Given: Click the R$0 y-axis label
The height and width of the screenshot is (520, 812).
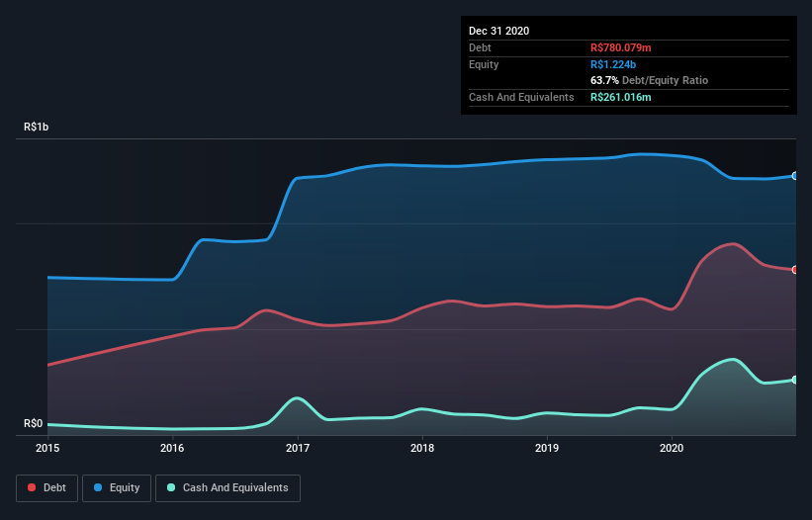Looking at the screenshot, I should (x=34, y=424).
